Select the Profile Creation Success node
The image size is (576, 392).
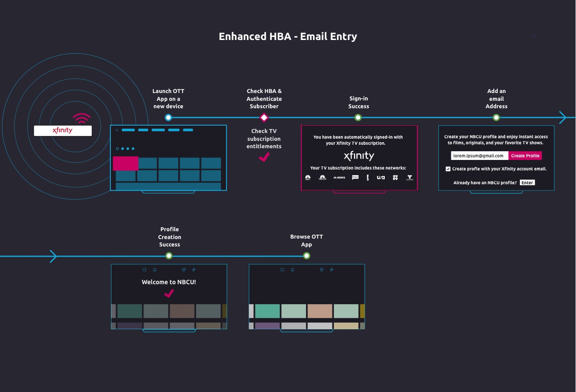coord(169,256)
